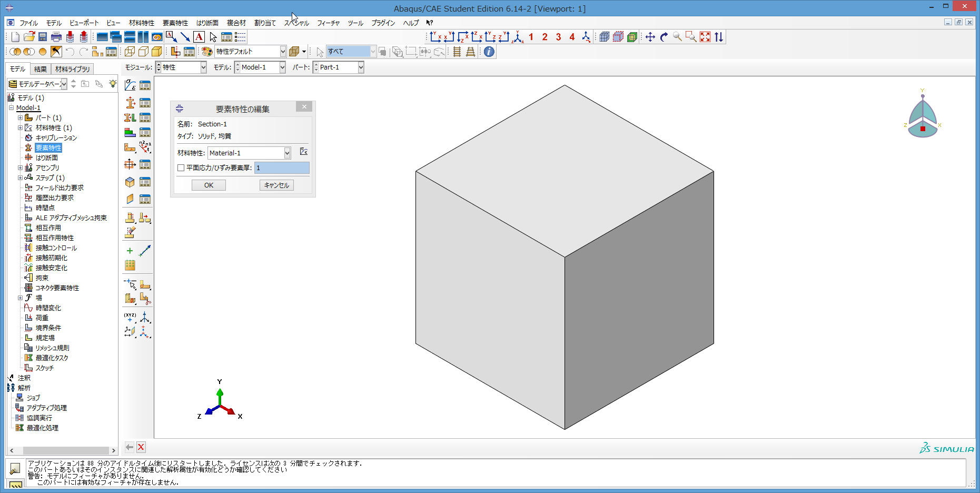980x493 pixels.
Task: Click Create Text Annotation red A icon
Action: [199, 37]
